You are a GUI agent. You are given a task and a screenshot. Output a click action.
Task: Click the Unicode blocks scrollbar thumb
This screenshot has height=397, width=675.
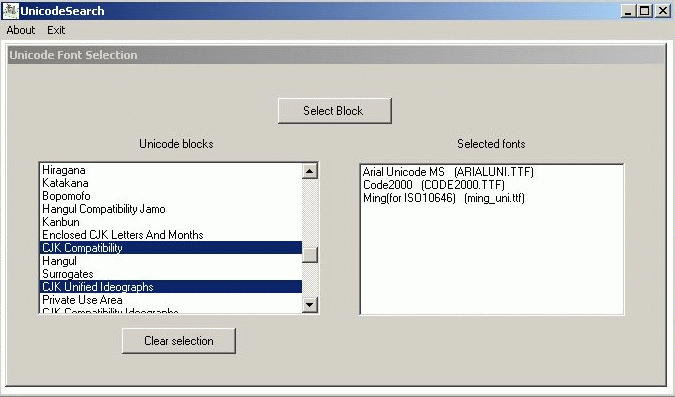[310, 254]
